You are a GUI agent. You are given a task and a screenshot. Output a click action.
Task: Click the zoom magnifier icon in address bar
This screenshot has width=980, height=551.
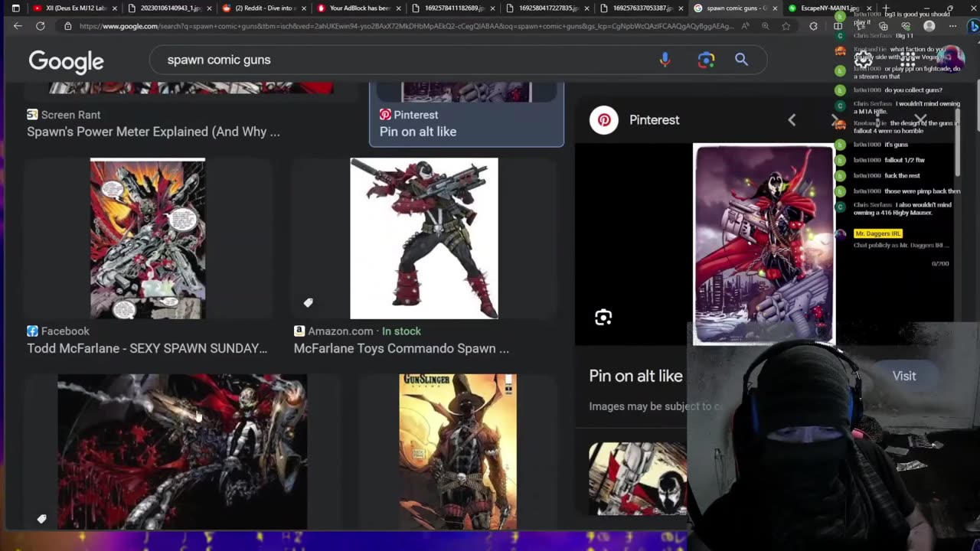pyautogui.click(x=765, y=26)
